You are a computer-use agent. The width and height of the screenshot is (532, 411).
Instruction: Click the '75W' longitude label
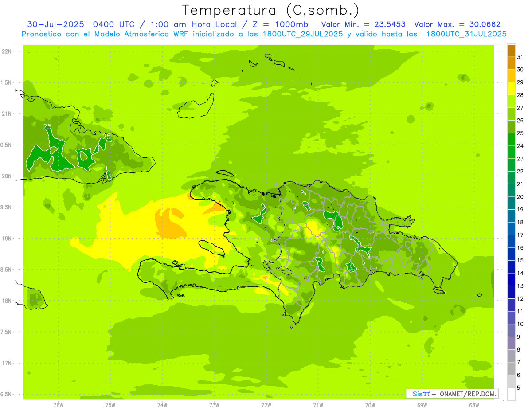tap(110, 405)
